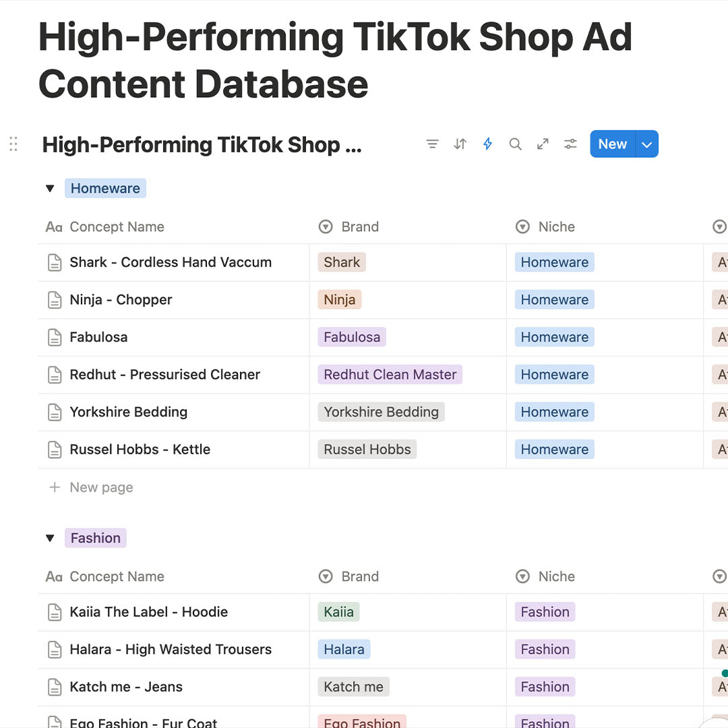Open Ninja - Chopper page
The width and height of the screenshot is (728, 728).
pos(121,300)
